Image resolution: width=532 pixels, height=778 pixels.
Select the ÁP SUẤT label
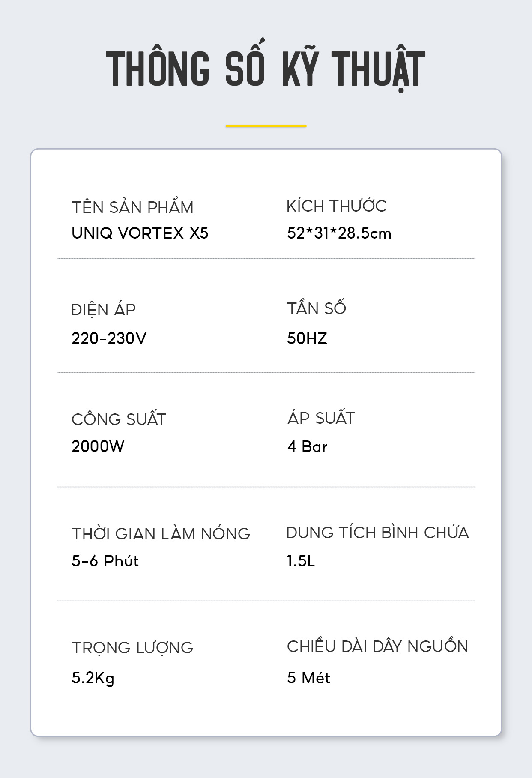[x=321, y=417]
